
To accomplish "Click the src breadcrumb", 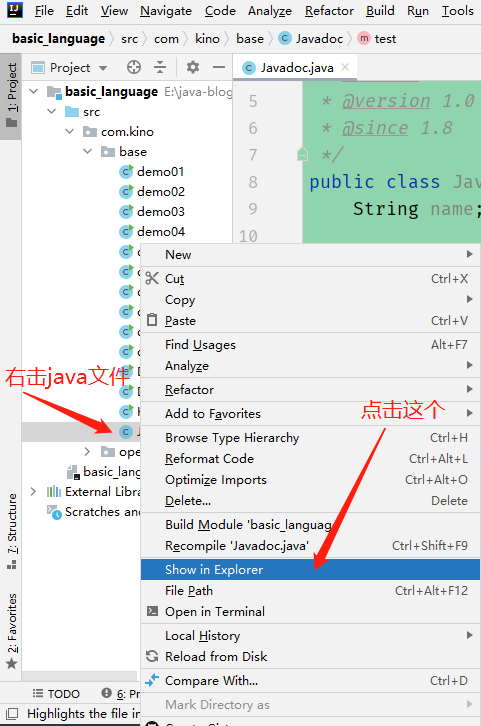I will point(129,39).
